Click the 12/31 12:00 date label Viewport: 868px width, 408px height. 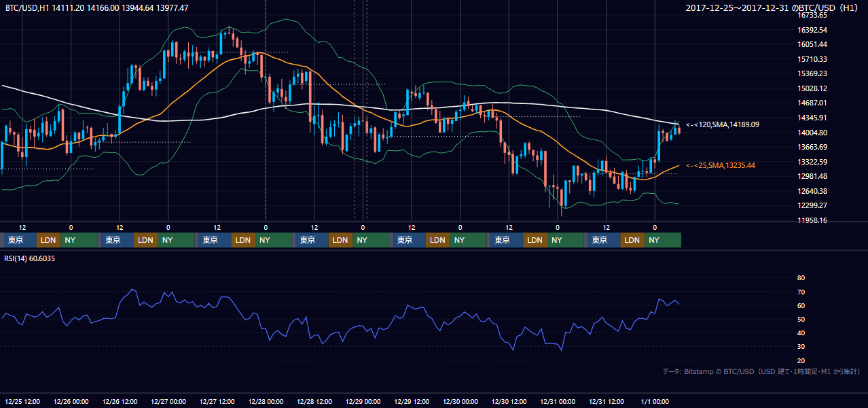pos(607,402)
